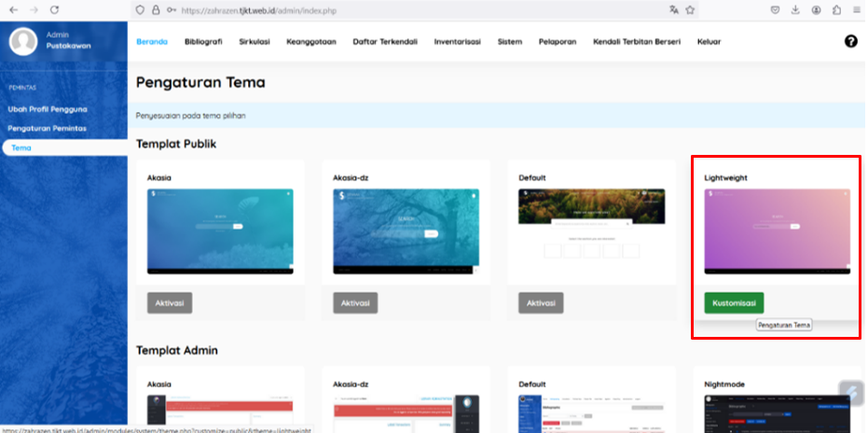Screen dimensions: 868x433
Task: Click the browser reload page icon
Action: (55, 9)
